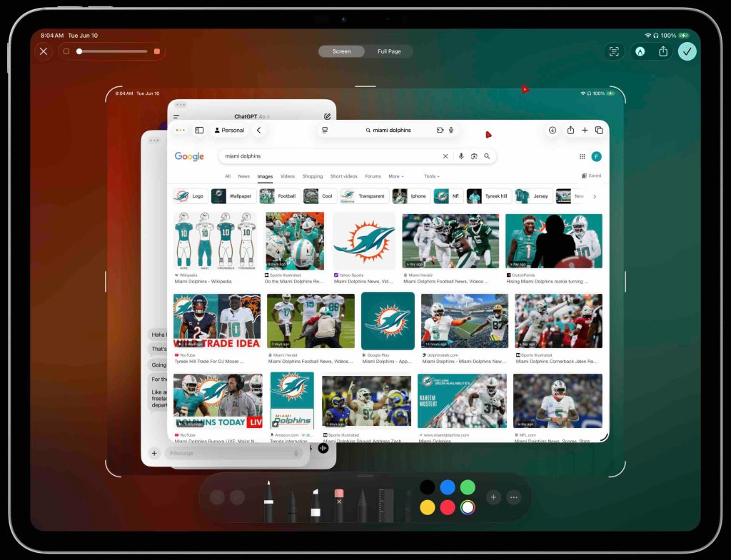The width and height of the screenshot is (731, 560).
Task: Tap the Dolphins logo image thumbnail from Yahoo Sports
Action: [364, 240]
